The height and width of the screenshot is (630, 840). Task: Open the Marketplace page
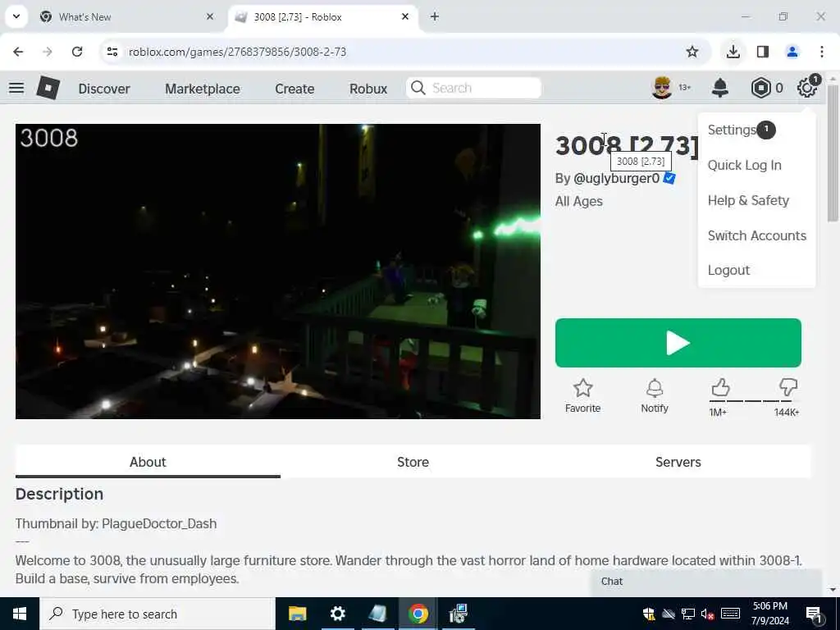203,89
